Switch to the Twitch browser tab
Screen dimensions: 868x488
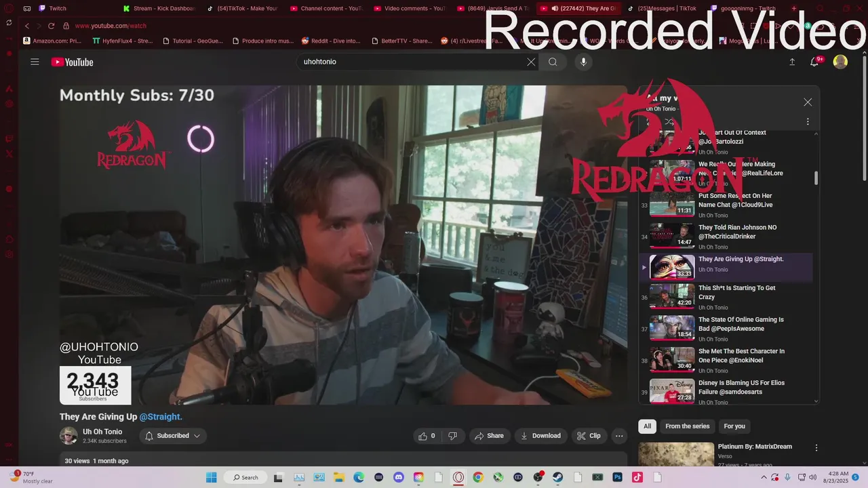coord(58,8)
